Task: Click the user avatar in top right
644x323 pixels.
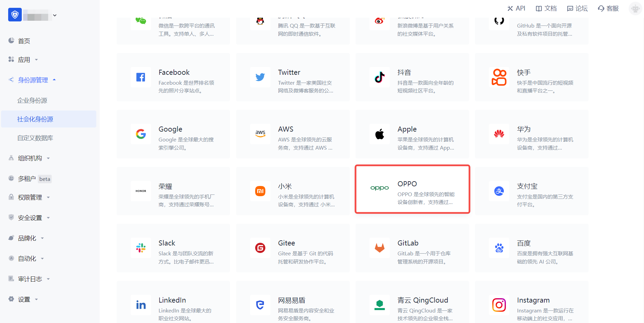Action: pyautogui.click(x=635, y=8)
